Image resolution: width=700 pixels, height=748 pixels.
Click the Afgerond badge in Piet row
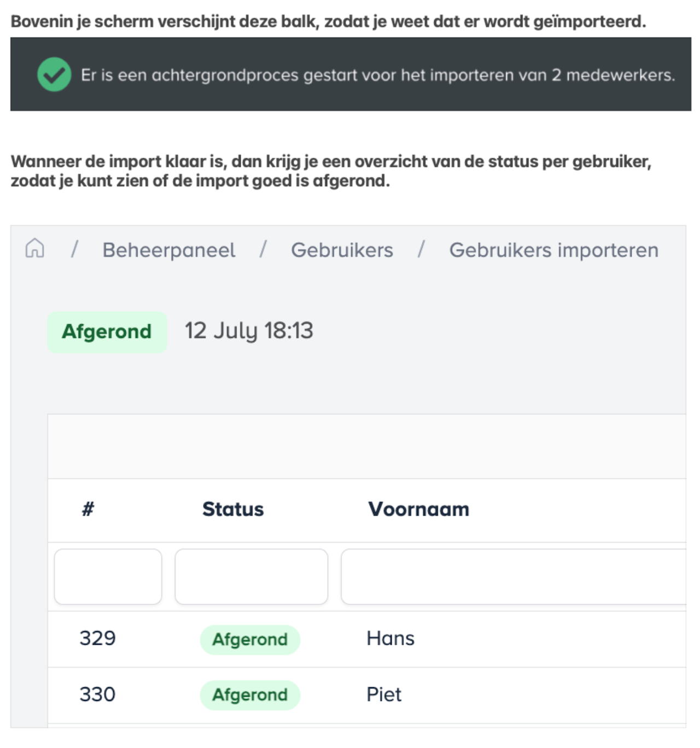[x=250, y=695]
